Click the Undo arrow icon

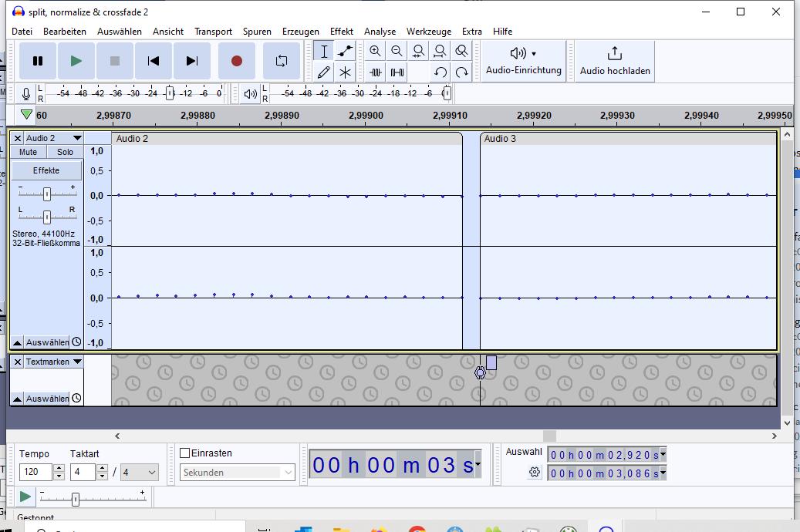coord(440,72)
